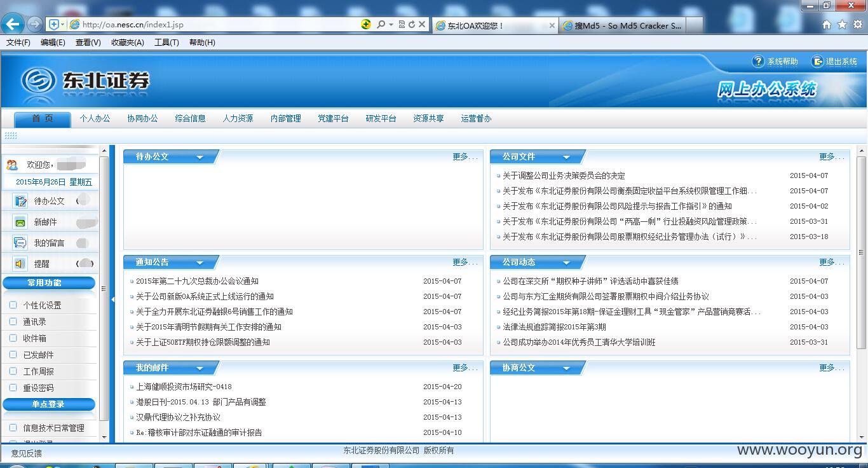The height and width of the screenshot is (468, 868).
Task: Open the favorites star icon
Action: (x=842, y=25)
